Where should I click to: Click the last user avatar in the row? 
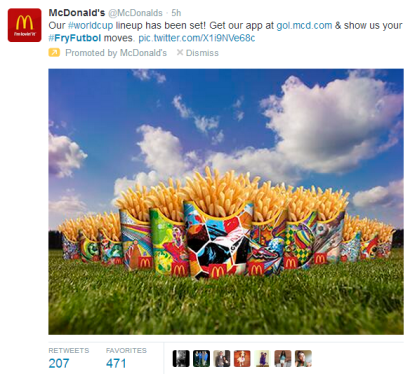point(303,359)
